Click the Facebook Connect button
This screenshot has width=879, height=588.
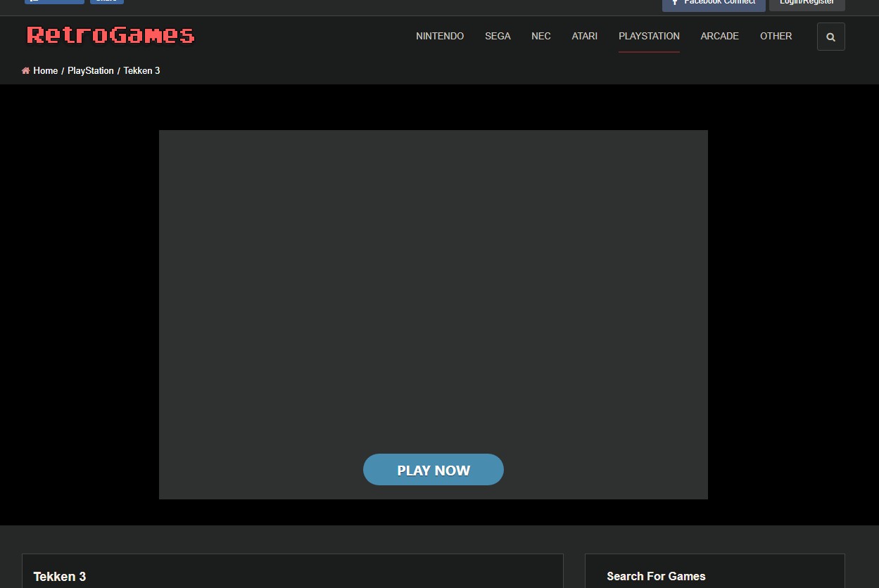[x=714, y=4]
